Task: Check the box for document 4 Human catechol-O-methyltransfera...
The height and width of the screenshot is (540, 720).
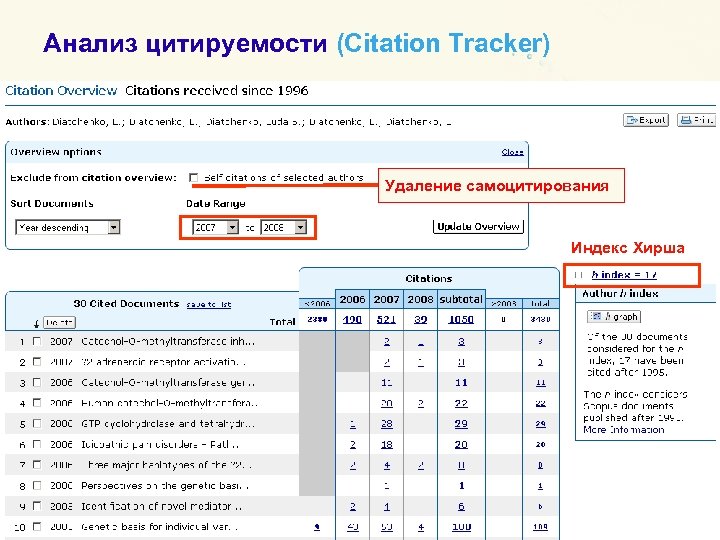Action: point(37,403)
